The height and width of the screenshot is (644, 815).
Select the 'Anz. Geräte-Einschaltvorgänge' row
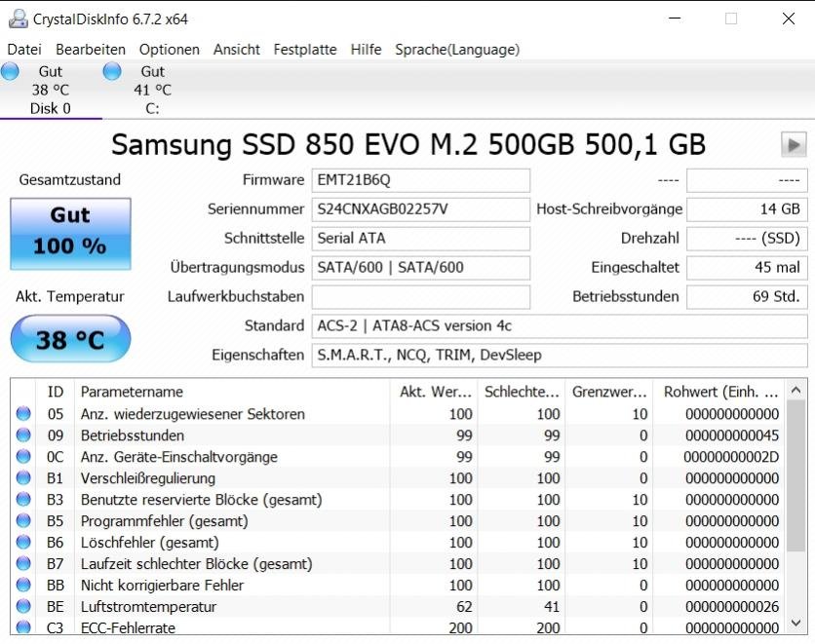[398, 457]
